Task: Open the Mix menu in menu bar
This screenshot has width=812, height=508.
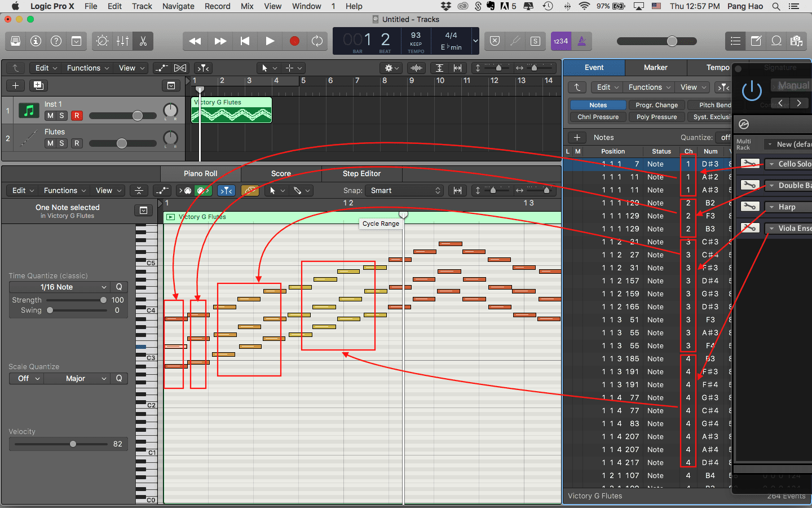Action: point(247,6)
